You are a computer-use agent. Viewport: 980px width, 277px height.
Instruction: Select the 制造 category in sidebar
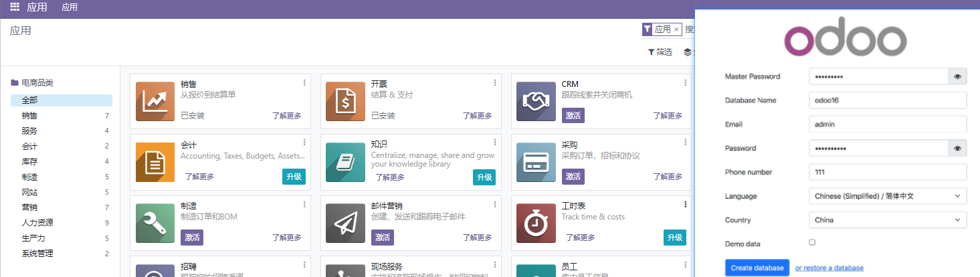[62, 177]
